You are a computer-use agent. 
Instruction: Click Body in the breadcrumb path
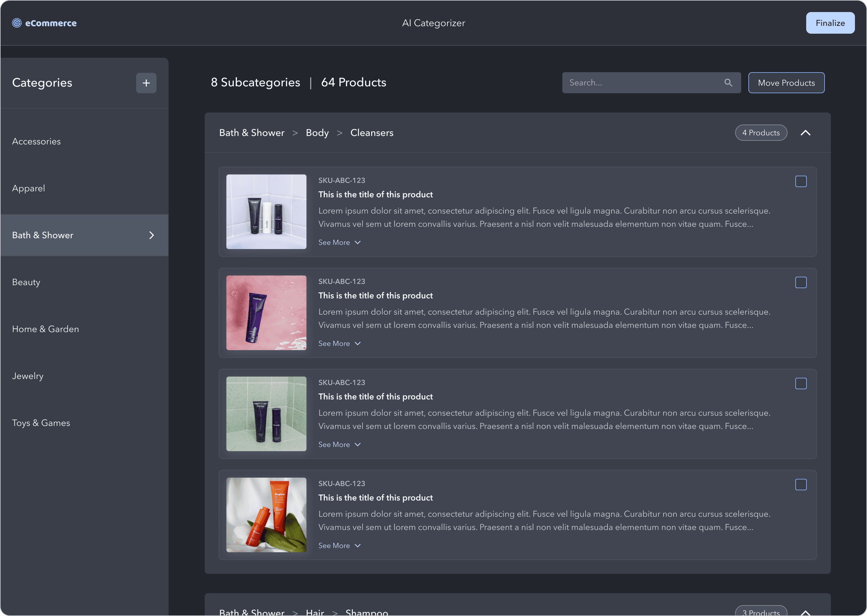(x=317, y=133)
